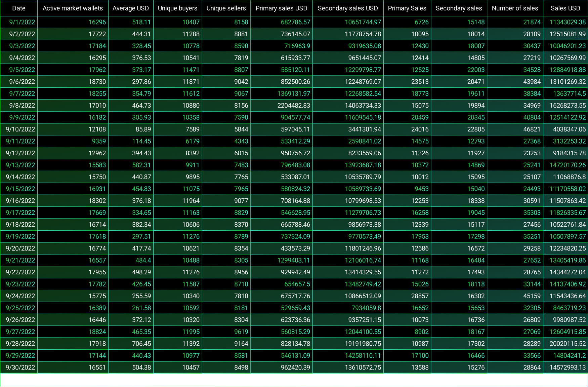Select the Primary sales USD header
Viewport: 588px width, 387px height.
click(282, 8)
